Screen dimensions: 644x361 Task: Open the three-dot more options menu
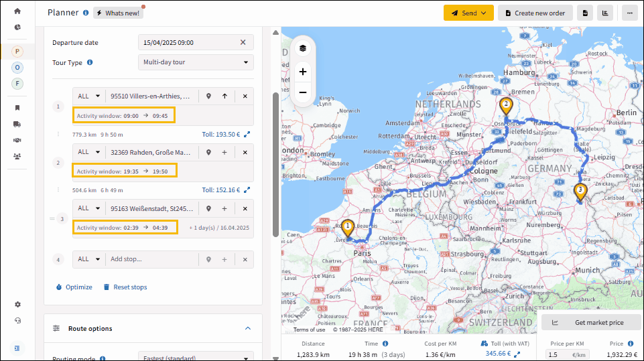(x=630, y=13)
